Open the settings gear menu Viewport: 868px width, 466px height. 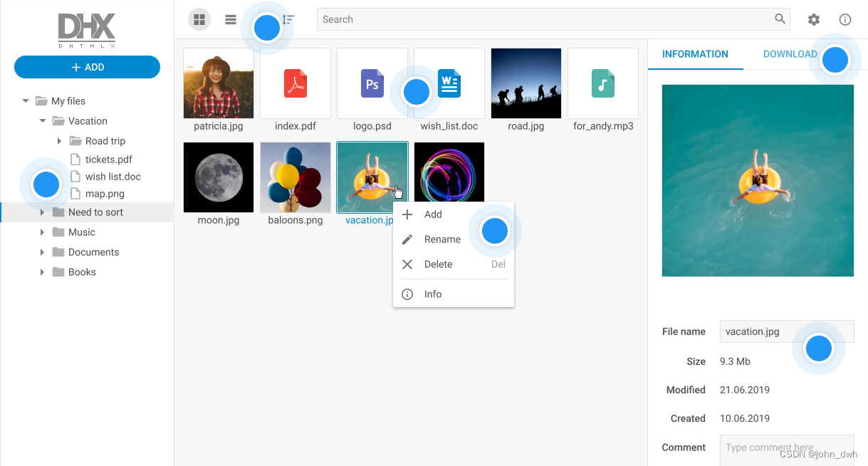click(x=813, y=19)
